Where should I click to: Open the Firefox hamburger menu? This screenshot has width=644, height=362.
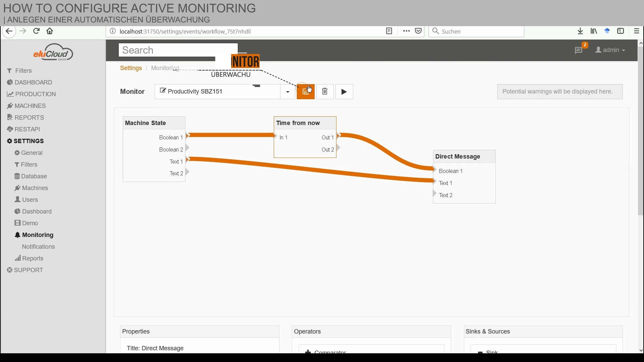click(636, 31)
